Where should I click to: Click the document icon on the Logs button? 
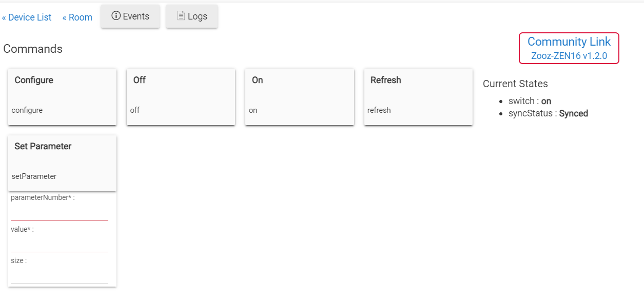(181, 16)
